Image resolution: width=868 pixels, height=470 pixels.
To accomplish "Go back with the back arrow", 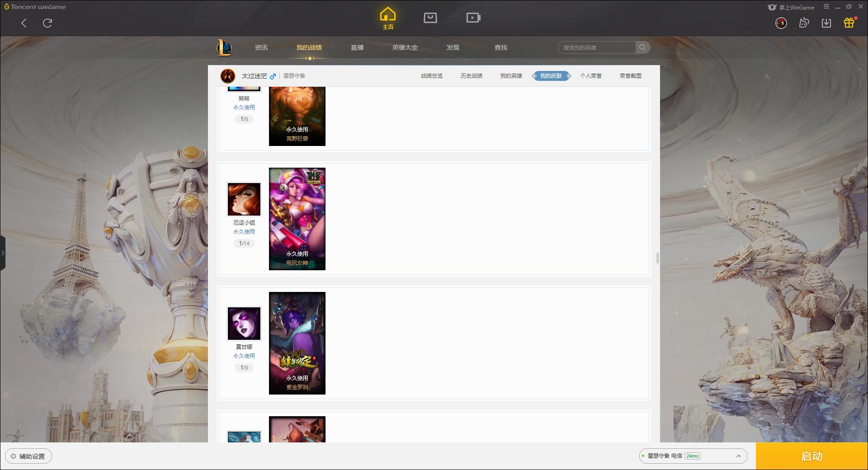I will pyautogui.click(x=24, y=23).
